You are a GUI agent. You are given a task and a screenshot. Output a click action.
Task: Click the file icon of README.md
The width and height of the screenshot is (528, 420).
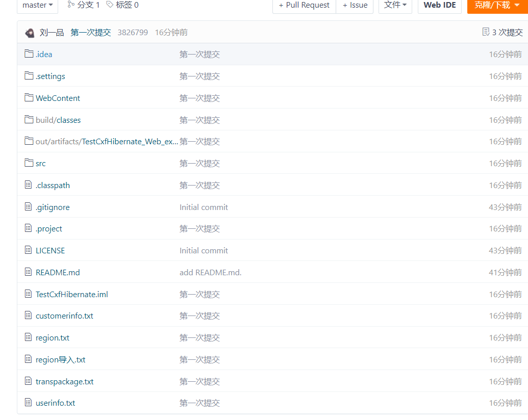point(28,272)
